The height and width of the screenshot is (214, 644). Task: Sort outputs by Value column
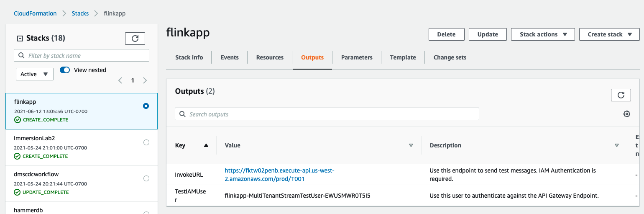[411, 145]
